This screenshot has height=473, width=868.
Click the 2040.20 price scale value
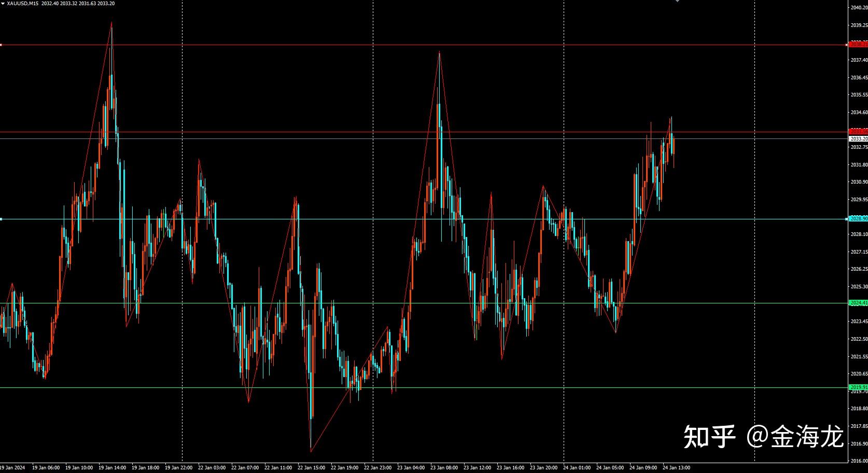pos(859,8)
